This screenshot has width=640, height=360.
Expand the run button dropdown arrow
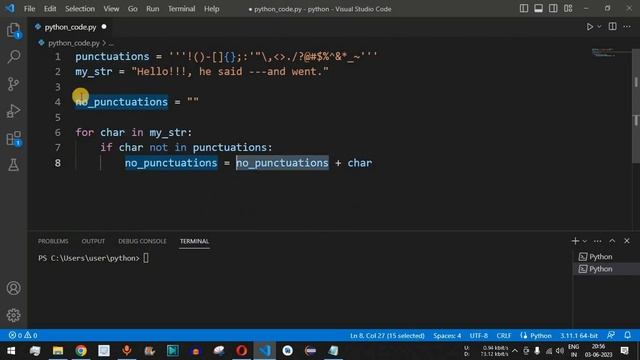(599, 27)
